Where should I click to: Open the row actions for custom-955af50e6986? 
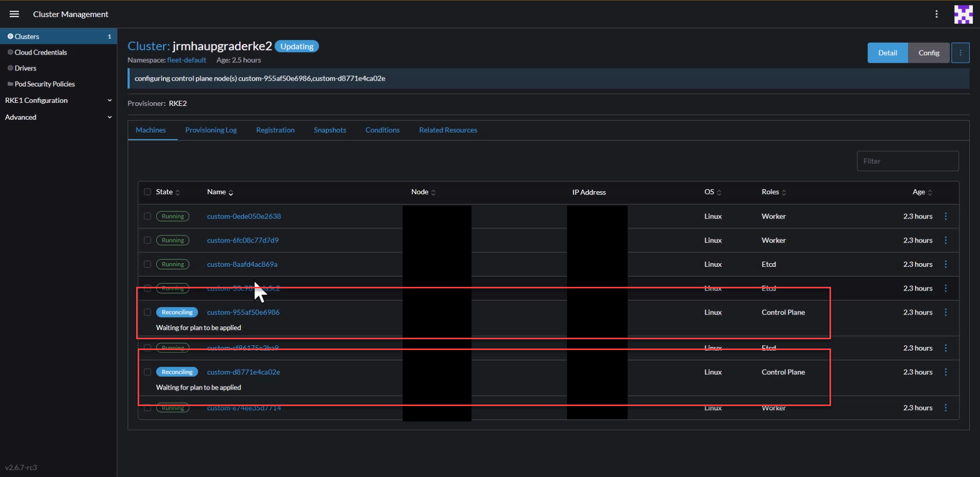(x=947, y=312)
